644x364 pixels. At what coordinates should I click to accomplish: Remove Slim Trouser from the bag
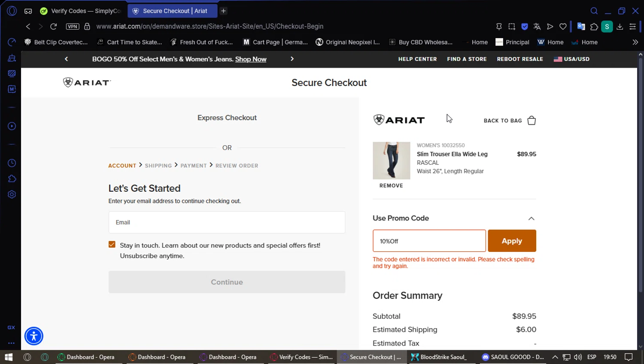[x=391, y=186]
